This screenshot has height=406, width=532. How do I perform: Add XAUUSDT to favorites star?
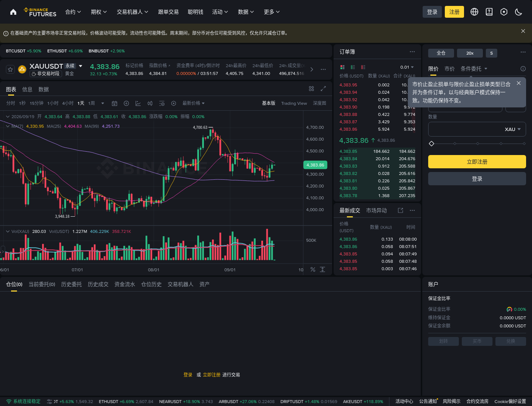click(x=10, y=69)
